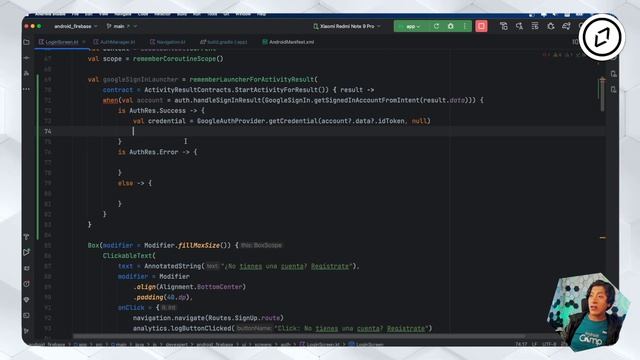This screenshot has width=640, height=360.
Task: Click 'auth.handleSignInResult' in the when statement
Action: pyautogui.click(x=218, y=100)
